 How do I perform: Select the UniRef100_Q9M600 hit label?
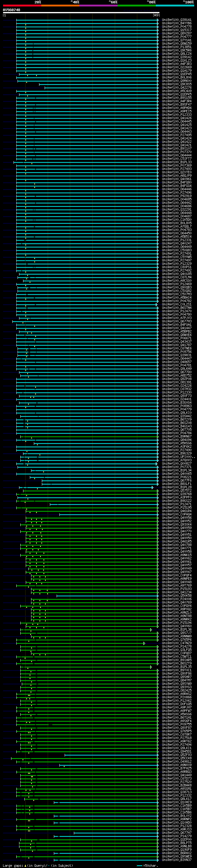177,81
